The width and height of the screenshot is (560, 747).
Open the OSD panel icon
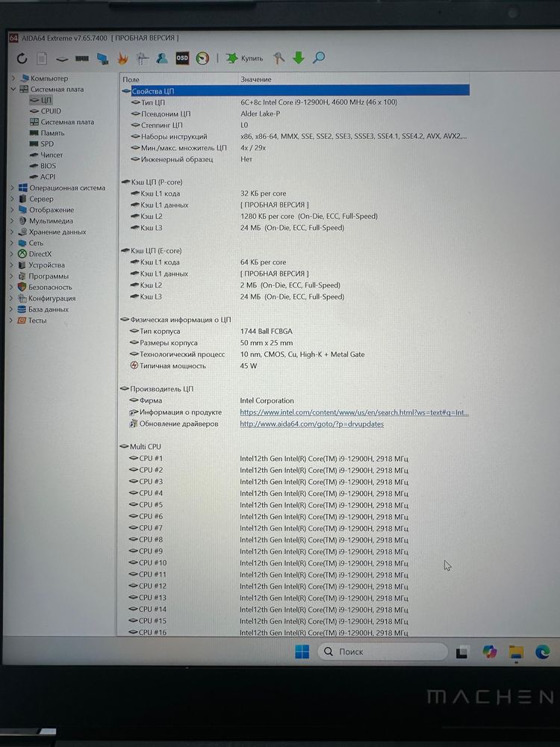182,58
